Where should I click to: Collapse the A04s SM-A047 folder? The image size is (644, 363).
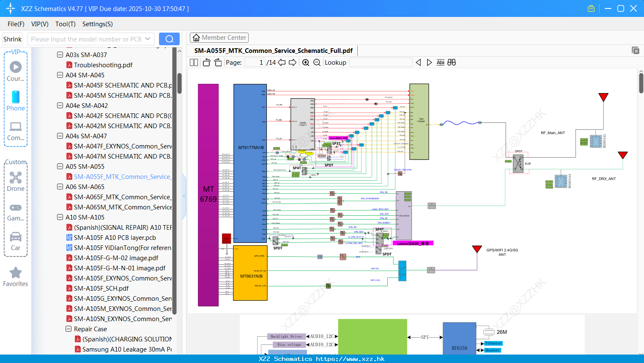coord(60,136)
